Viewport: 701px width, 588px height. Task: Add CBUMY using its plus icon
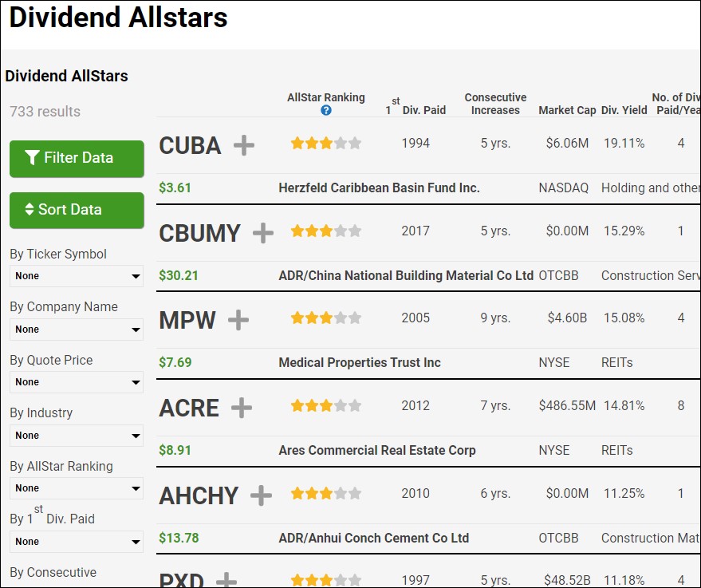pos(263,233)
